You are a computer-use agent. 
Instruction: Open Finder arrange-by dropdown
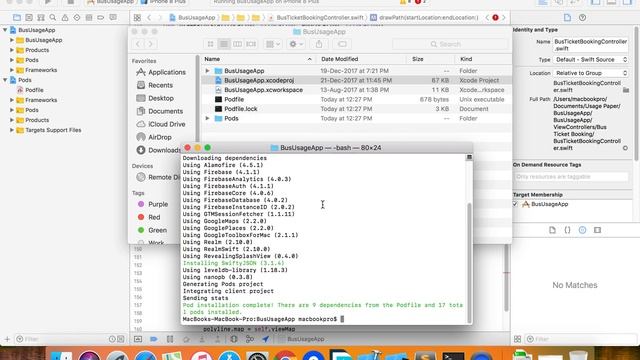273,44
